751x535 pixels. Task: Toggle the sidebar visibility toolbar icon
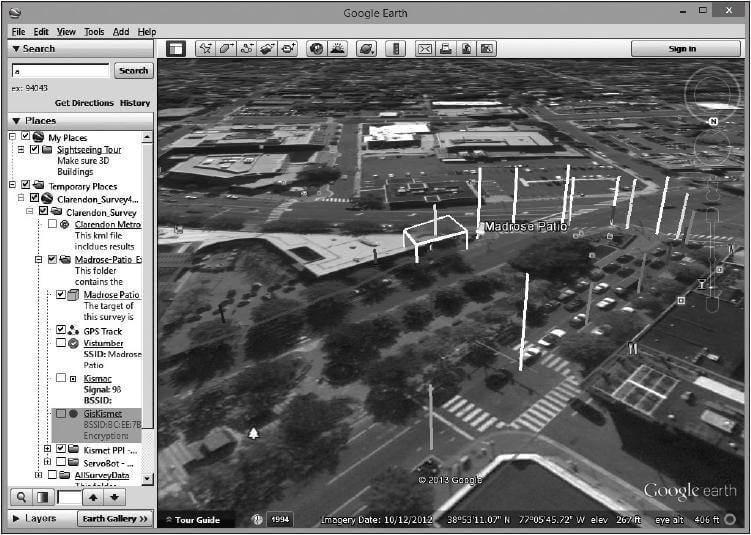(x=176, y=48)
